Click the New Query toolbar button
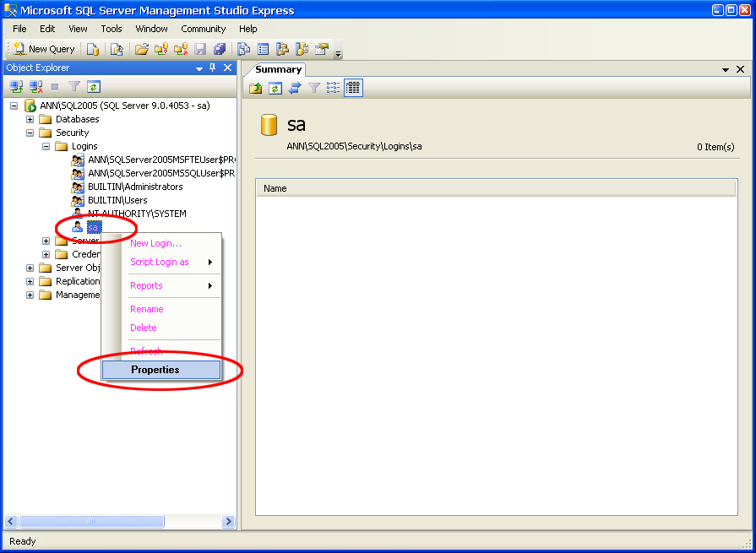The image size is (756, 553). click(x=44, y=49)
